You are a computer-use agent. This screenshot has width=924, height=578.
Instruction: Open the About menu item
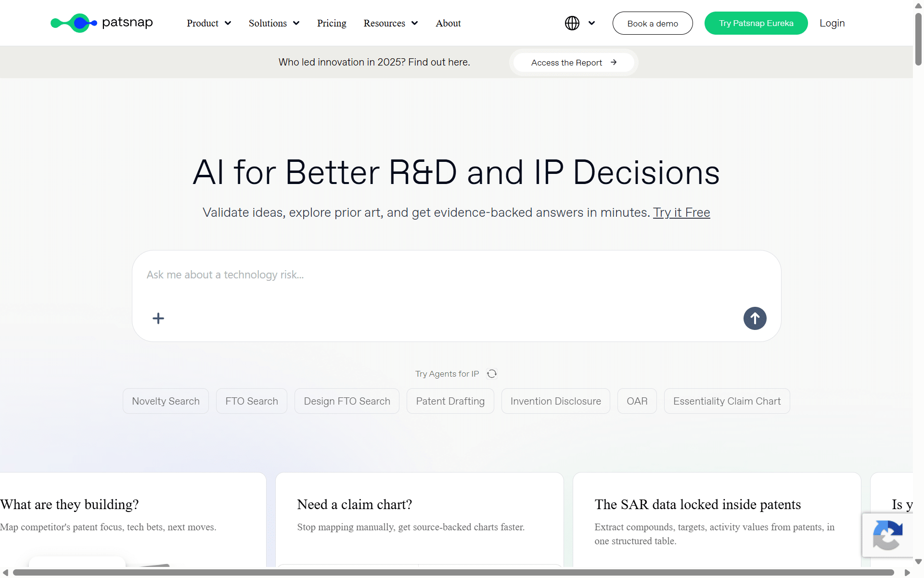pyautogui.click(x=448, y=23)
